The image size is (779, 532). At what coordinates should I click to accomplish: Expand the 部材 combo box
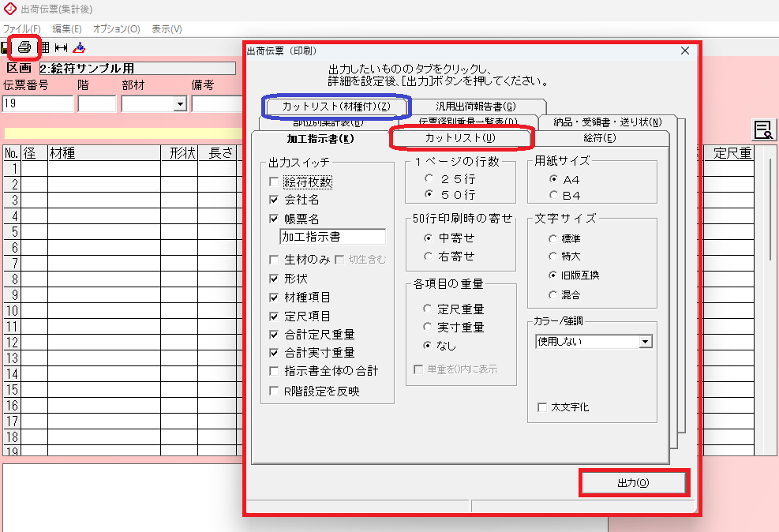[179, 104]
